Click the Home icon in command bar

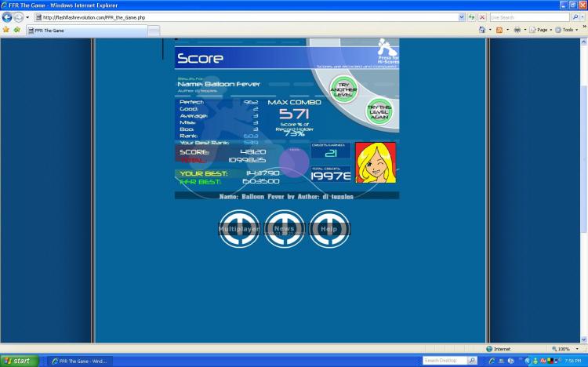click(x=482, y=30)
